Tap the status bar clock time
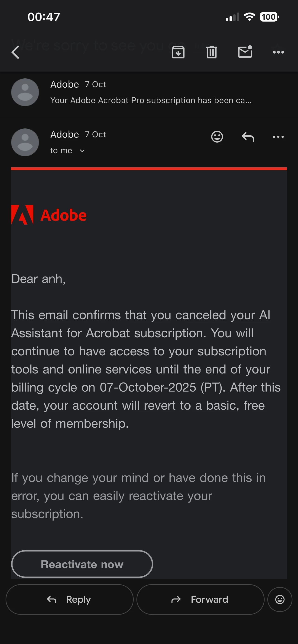This screenshot has width=298, height=644. (44, 17)
